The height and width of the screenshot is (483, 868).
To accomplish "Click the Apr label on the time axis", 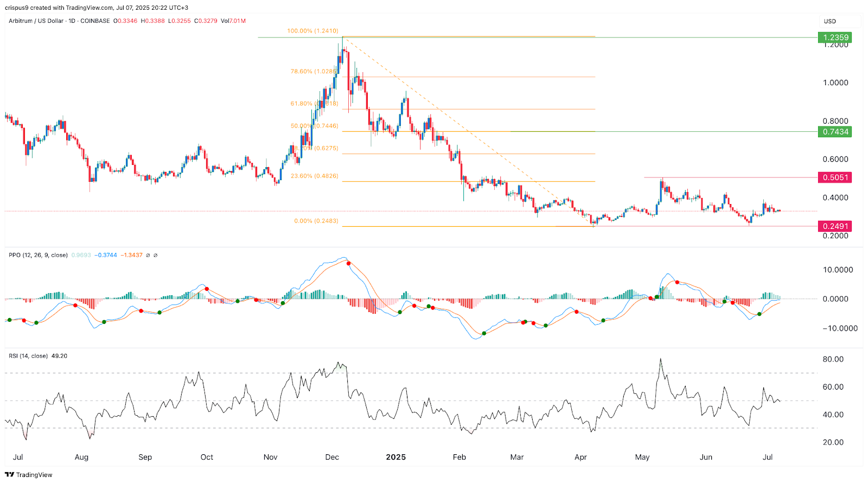I will click(580, 457).
